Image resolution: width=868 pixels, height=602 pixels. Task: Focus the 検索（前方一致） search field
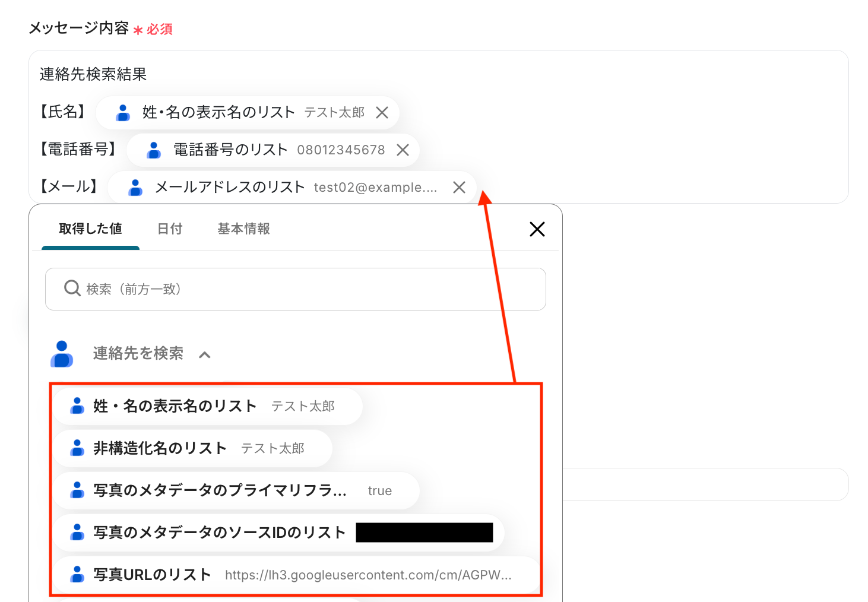click(x=296, y=289)
